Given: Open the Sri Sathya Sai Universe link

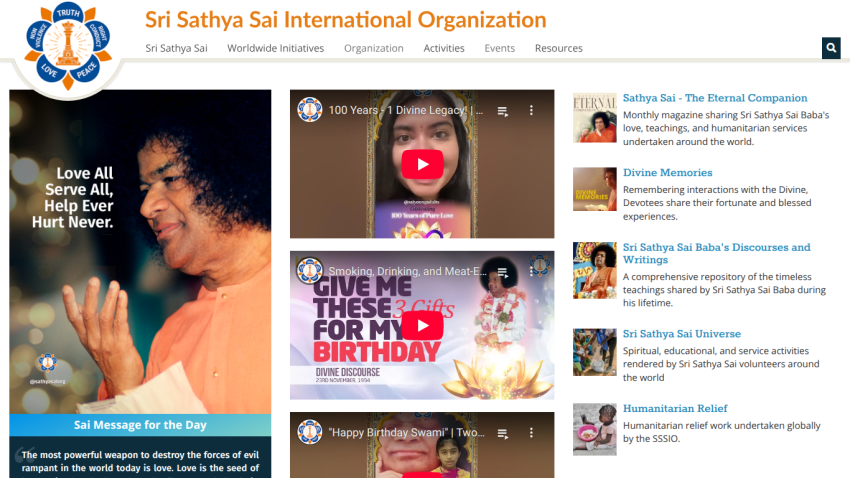Looking at the screenshot, I should point(681,334).
